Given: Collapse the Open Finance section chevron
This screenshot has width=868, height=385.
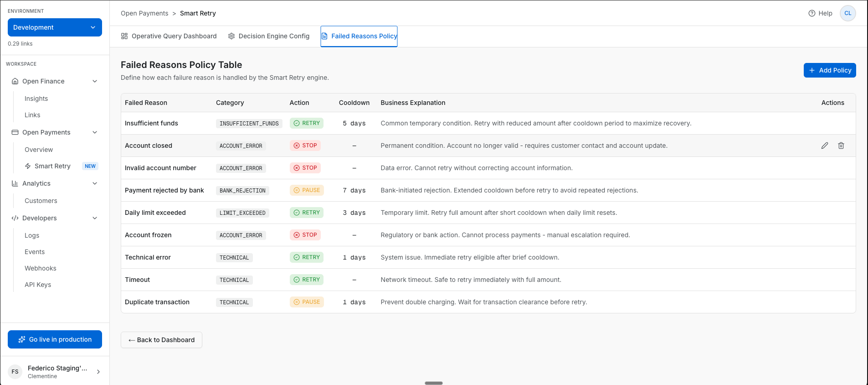Looking at the screenshot, I should tap(95, 81).
